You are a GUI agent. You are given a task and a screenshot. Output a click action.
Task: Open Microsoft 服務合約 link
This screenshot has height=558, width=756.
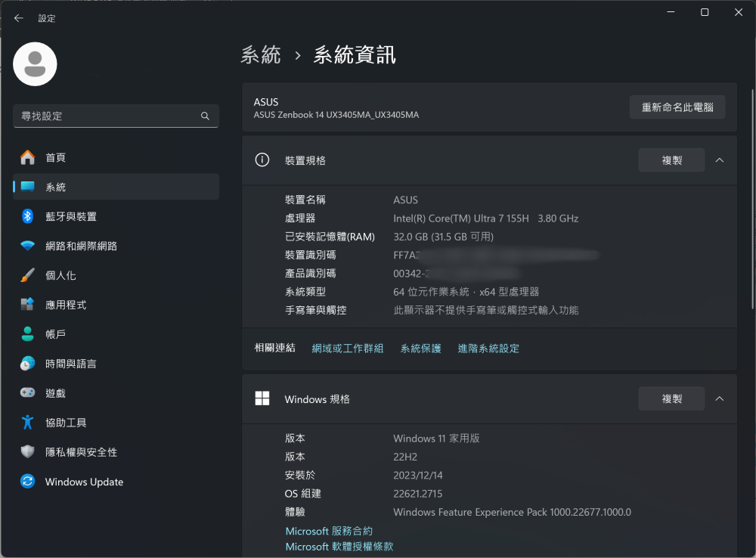click(x=329, y=531)
